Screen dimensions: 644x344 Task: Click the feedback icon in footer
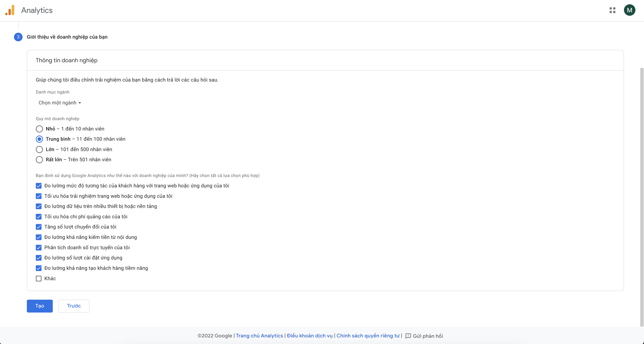coord(408,336)
